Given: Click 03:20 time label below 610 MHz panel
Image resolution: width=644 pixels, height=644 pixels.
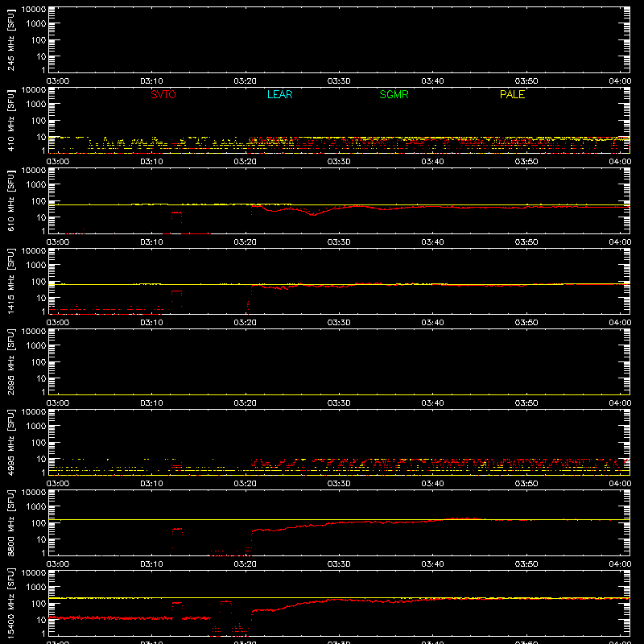Looking at the screenshot, I should click(246, 242).
